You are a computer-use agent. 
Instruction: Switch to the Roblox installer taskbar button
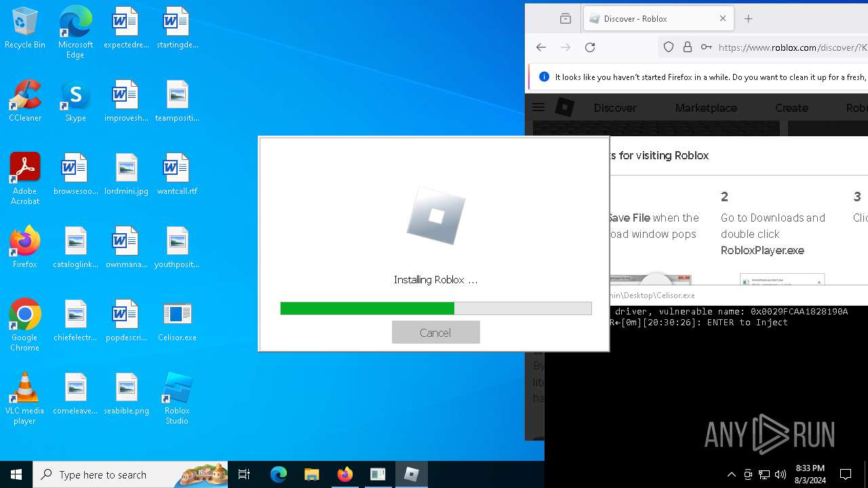pos(411,474)
